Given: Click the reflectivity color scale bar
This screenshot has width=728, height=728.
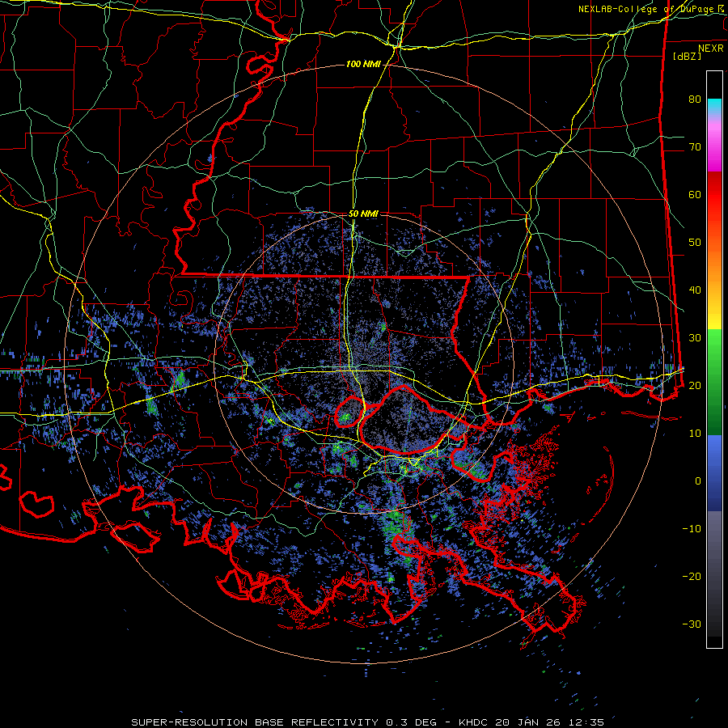Looking at the screenshot, I should 714,359.
